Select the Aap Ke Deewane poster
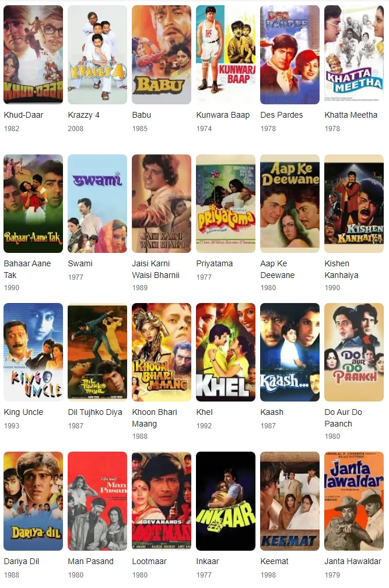Screen dimensions: 389x588 pos(290,203)
